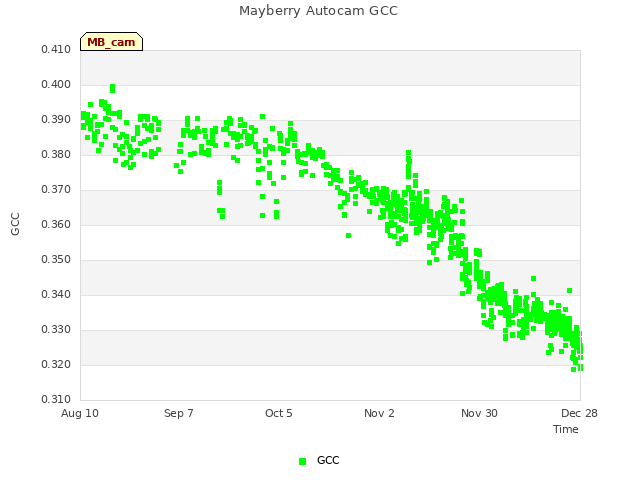
Task: Click the 0.310 y-axis value
Action: coord(56,399)
